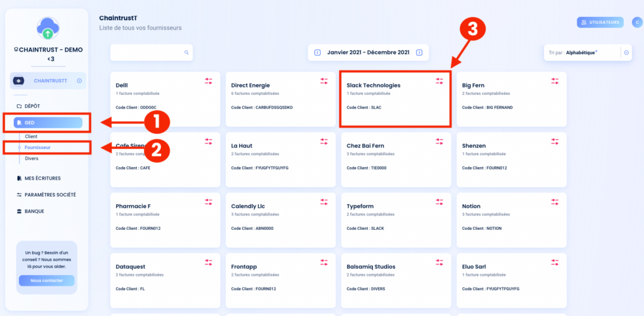The image size is (644, 316).
Task: Toggle sort direction circle icon
Action: coord(626,53)
